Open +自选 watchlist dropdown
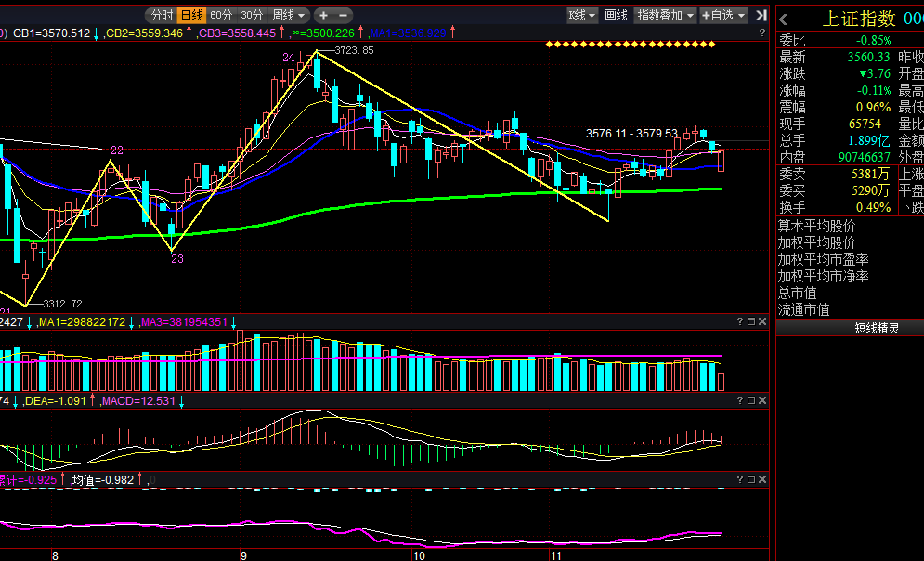The width and height of the screenshot is (924, 561). pos(723,15)
